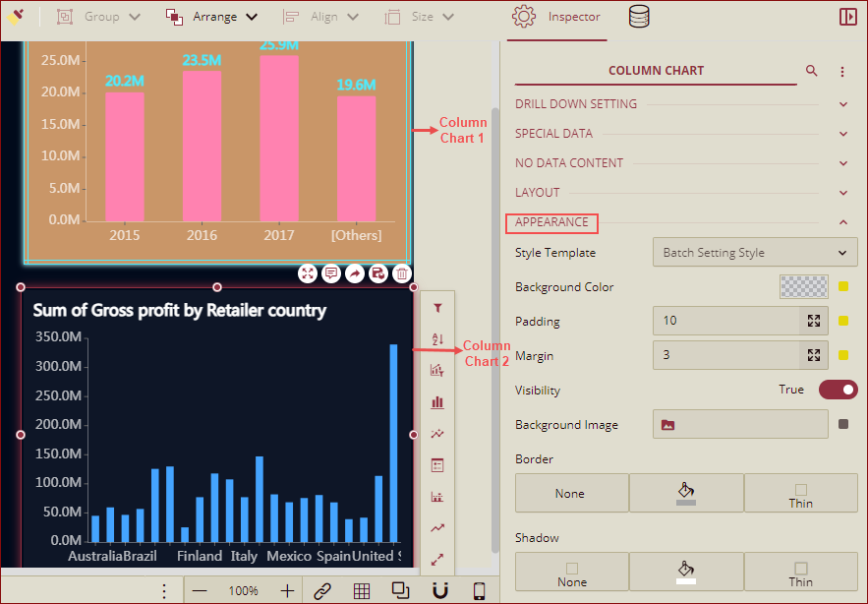Open the comment tool above Column Chart 2
Screen dimensions: 868x604
[x=331, y=273]
